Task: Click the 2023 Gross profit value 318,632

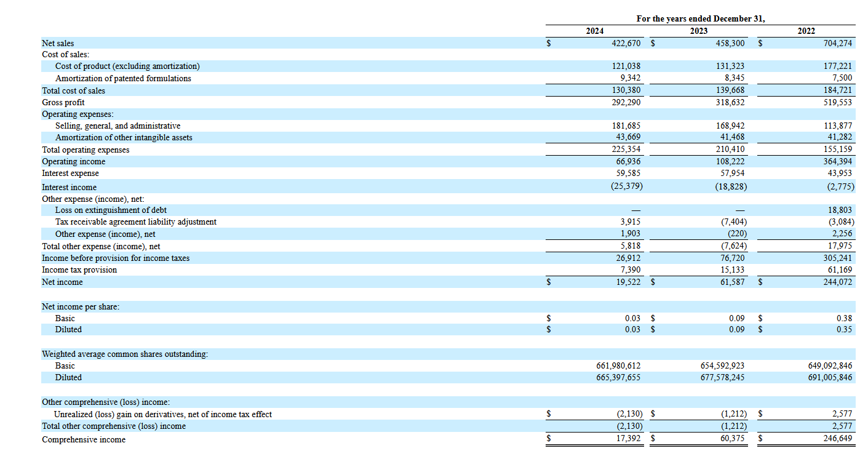Action: pos(730,102)
